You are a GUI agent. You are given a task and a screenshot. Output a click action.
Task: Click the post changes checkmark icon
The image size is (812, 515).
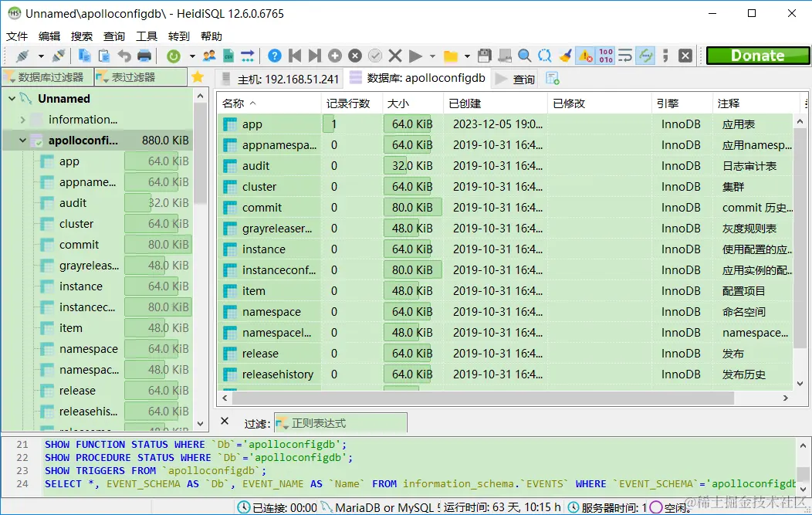click(375, 56)
